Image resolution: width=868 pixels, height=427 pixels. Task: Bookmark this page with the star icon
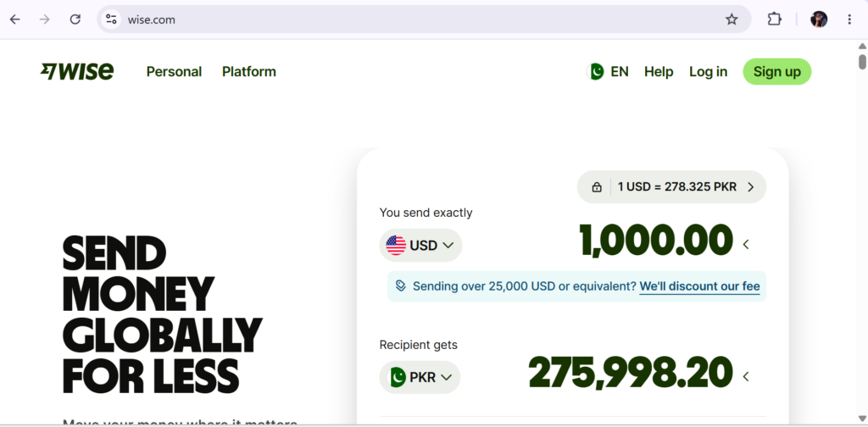[732, 19]
